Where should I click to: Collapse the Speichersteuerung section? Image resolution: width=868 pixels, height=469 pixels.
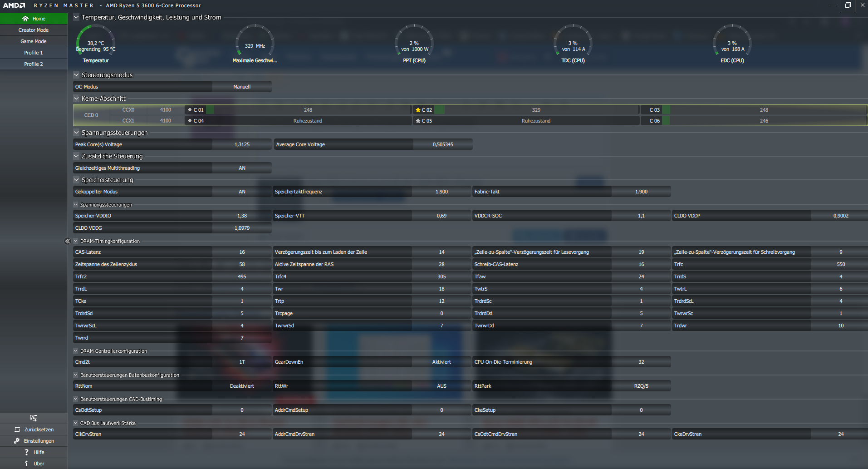(76, 180)
